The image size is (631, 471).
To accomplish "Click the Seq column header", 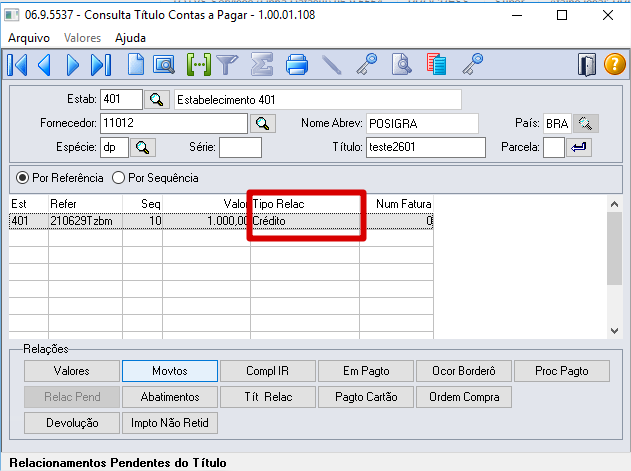I will [142, 204].
